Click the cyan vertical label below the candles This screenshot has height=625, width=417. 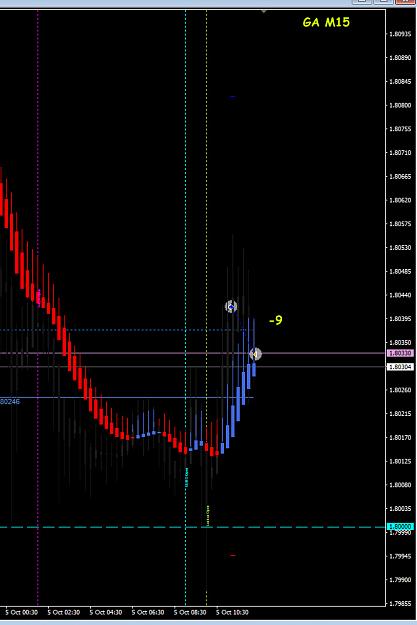pyautogui.click(x=187, y=477)
